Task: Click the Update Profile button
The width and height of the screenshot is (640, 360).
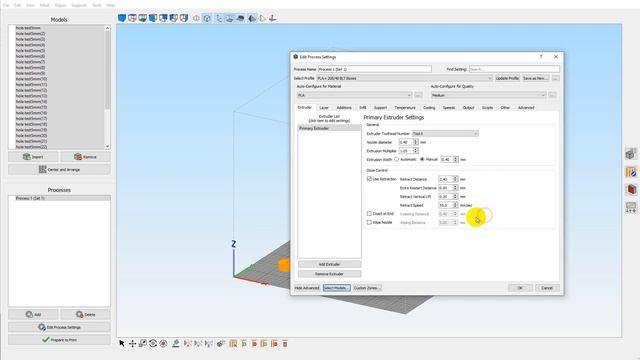Action: pos(507,78)
